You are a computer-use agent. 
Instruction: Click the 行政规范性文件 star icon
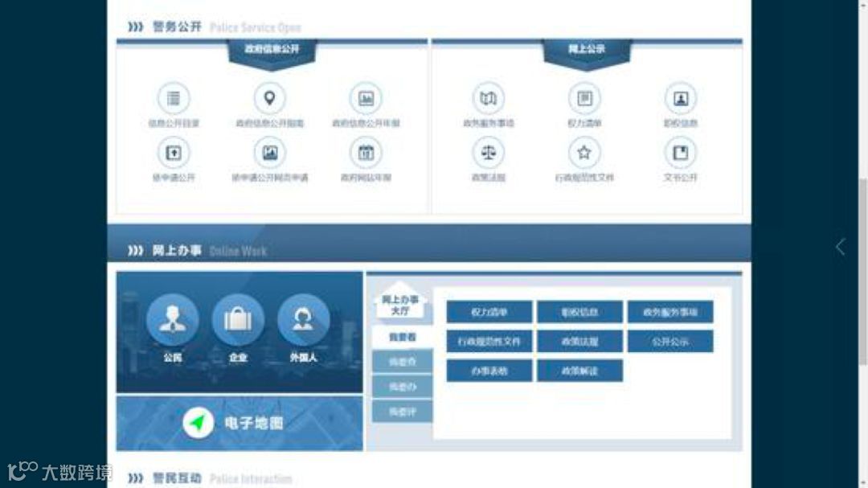(x=584, y=152)
